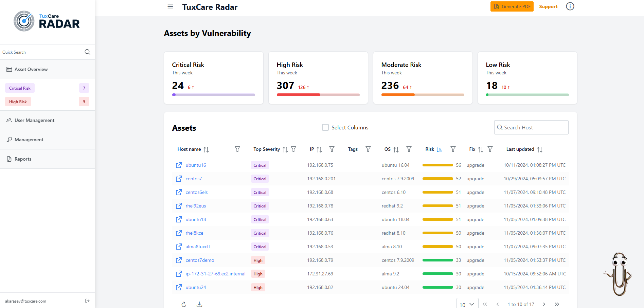This screenshot has height=308, width=644.
Task: Click the Host name filter icon
Action: 237,149
